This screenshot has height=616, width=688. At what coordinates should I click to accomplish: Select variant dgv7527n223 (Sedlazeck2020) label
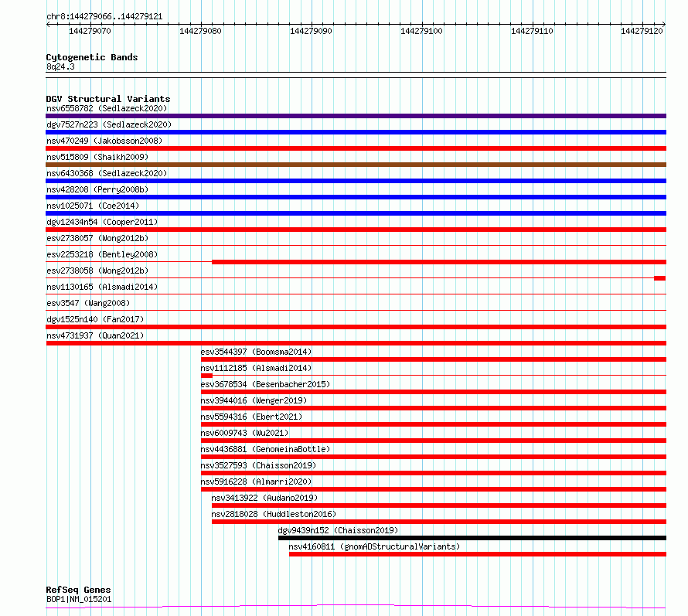pos(109,124)
